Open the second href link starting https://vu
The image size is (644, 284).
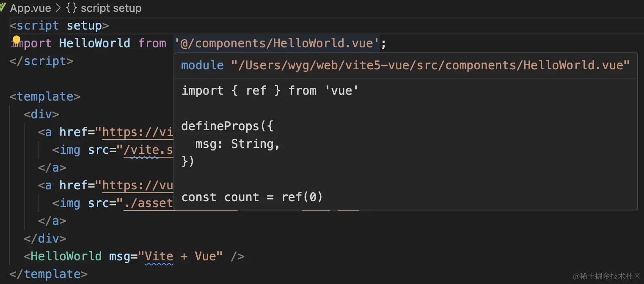[x=138, y=186]
